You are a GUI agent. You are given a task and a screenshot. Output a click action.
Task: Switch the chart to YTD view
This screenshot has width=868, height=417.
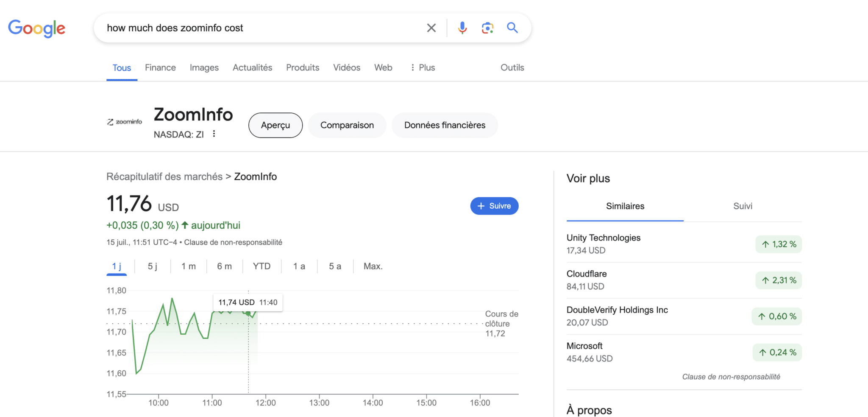(262, 266)
